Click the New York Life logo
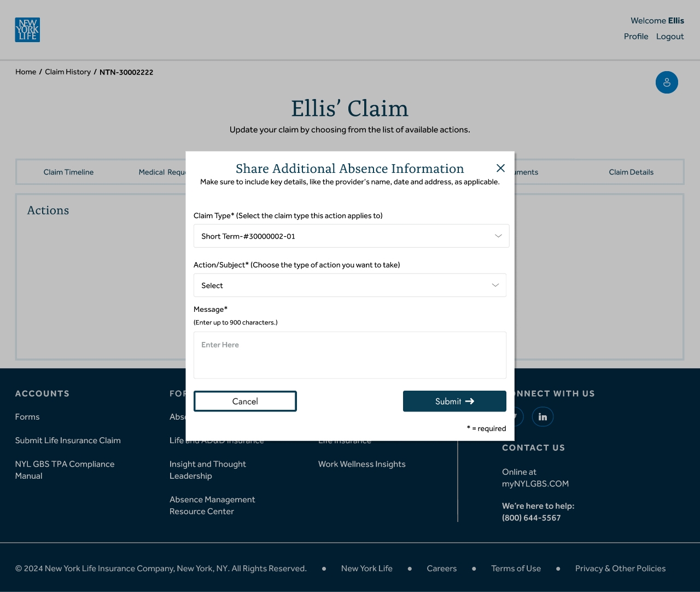The width and height of the screenshot is (700, 592). (x=27, y=30)
